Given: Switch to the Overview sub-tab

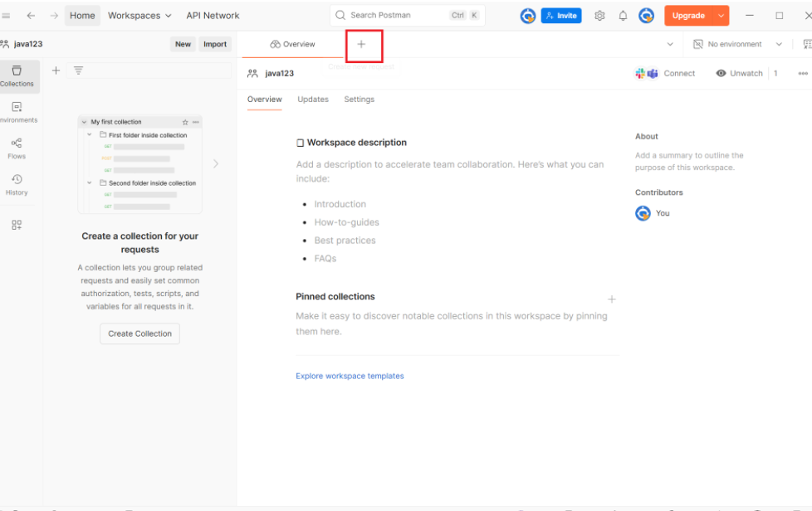Looking at the screenshot, I should point(265,100).
